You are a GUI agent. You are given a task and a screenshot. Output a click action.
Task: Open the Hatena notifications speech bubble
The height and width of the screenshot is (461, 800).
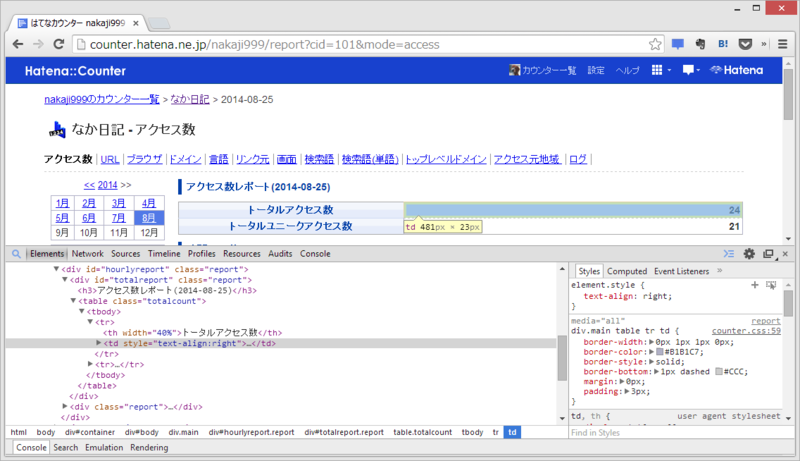688,70
